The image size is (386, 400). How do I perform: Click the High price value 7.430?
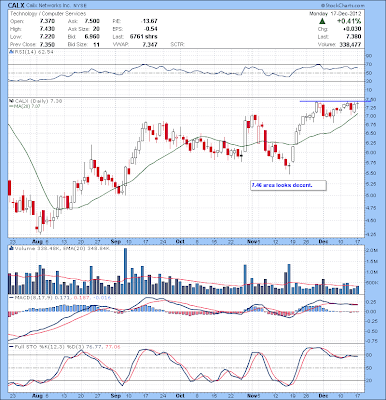click(x=47, y=29)
